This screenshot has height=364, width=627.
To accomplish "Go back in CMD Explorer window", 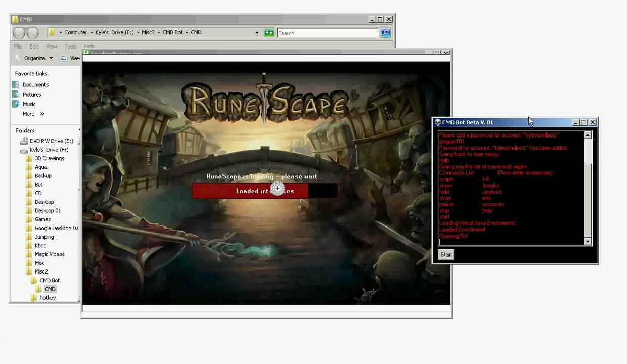I will pos(19,33).
